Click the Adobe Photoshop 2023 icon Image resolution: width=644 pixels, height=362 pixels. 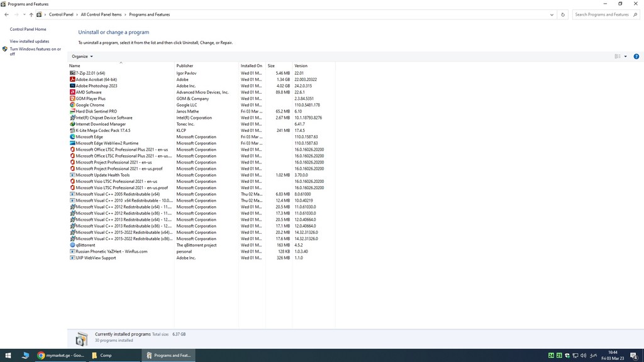pyautogui.click(x=72, y=85)
